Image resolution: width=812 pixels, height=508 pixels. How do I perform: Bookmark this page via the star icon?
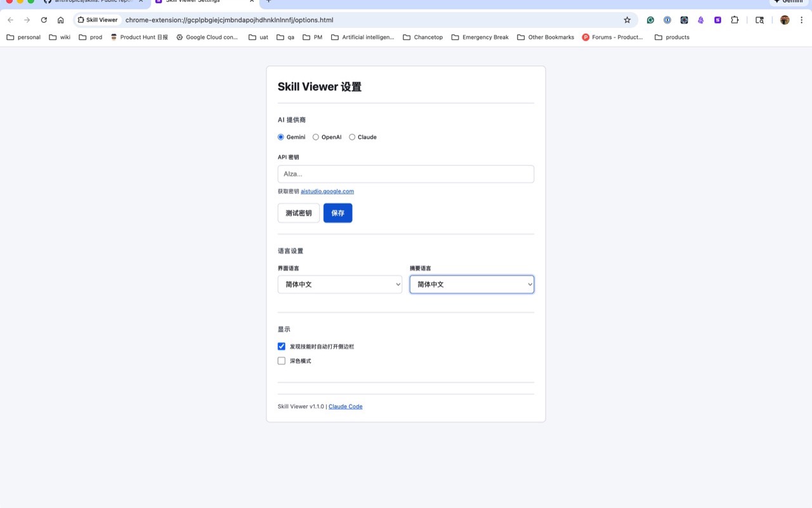point(627,20)
